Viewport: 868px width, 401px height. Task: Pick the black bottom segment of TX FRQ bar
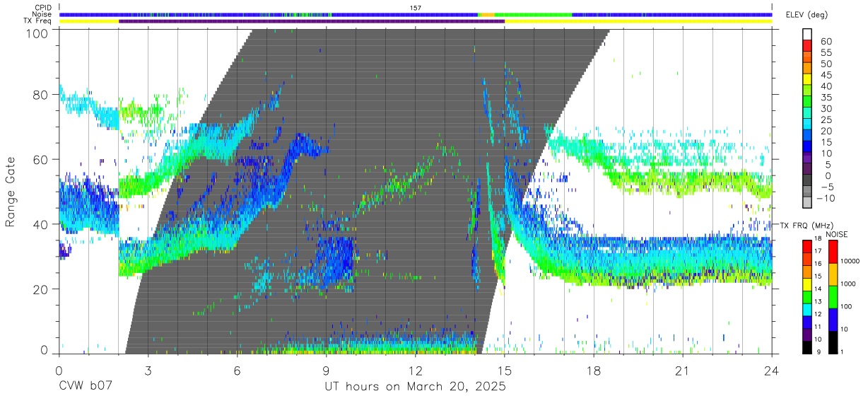[x=807, y=347]
